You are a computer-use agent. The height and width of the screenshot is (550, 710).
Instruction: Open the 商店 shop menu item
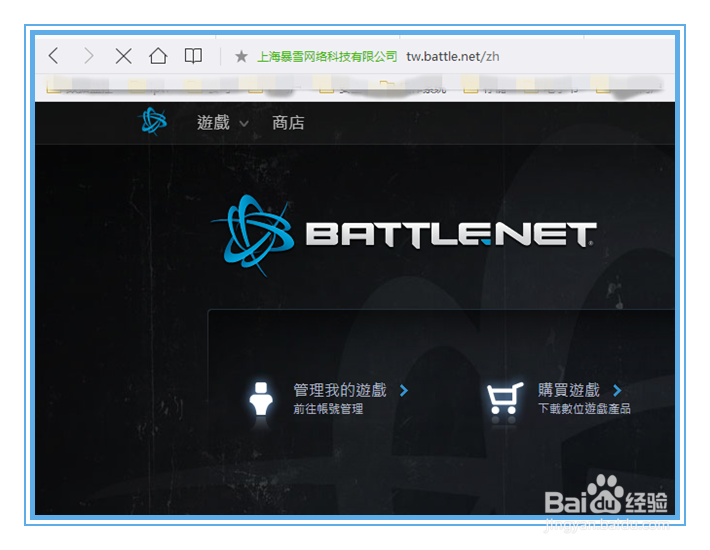pos(288,123)
